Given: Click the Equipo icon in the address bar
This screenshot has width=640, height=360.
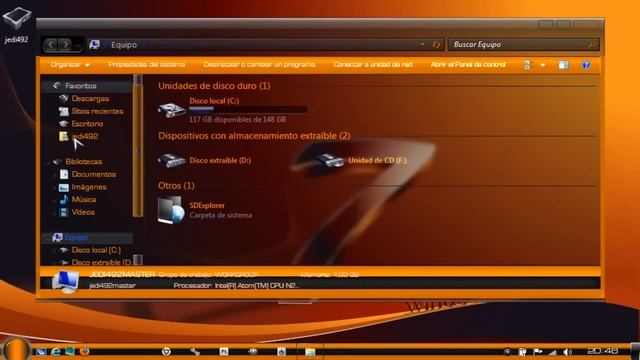Looking at the screenshot, I should pyautogui.click(x=94, y=44).
